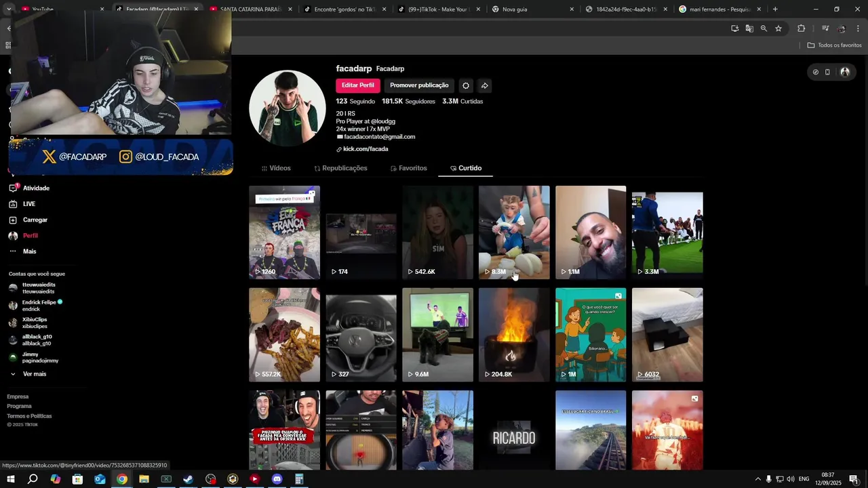The height and width of the screenshot is (488, 868).
Task: Open the França video with 1260 views
Action: [x=284, y=232]
